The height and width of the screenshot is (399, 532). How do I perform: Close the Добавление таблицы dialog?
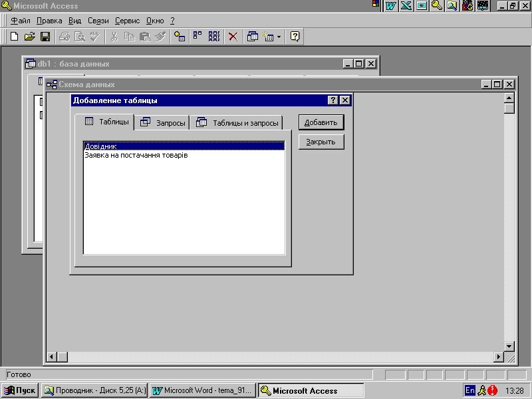coord(344,100)
